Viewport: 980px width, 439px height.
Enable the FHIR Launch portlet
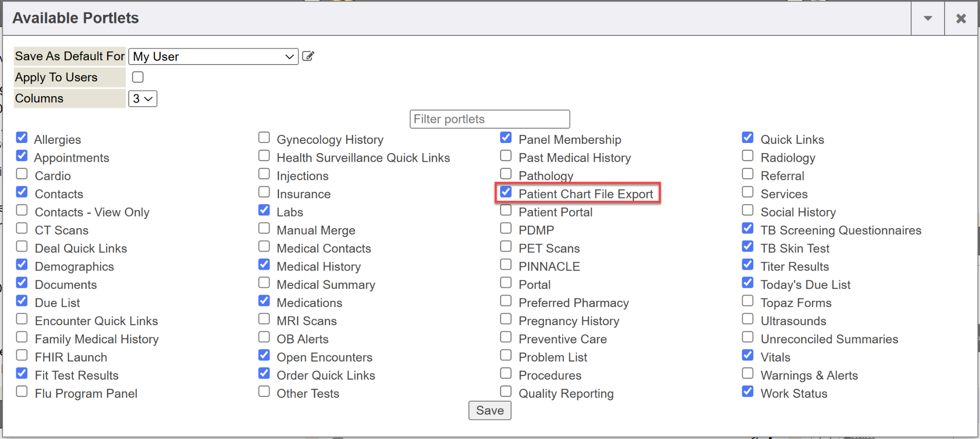tap(22, 355)
